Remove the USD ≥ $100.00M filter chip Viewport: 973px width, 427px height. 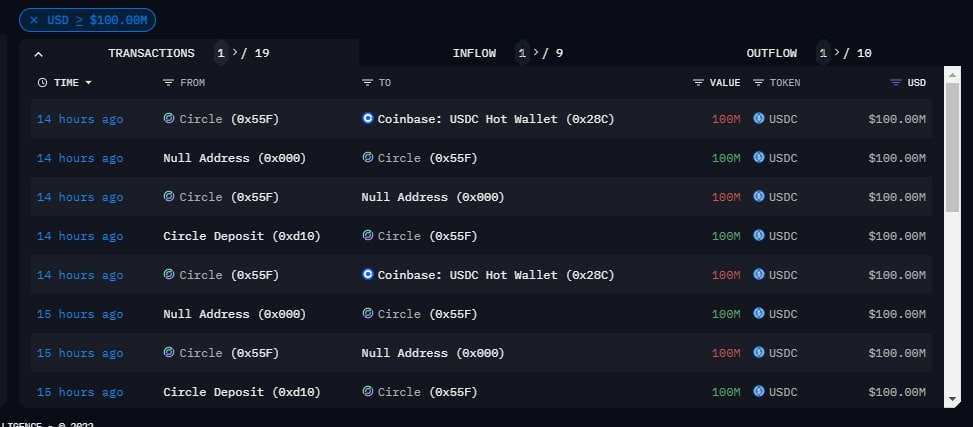coord(35,20)
